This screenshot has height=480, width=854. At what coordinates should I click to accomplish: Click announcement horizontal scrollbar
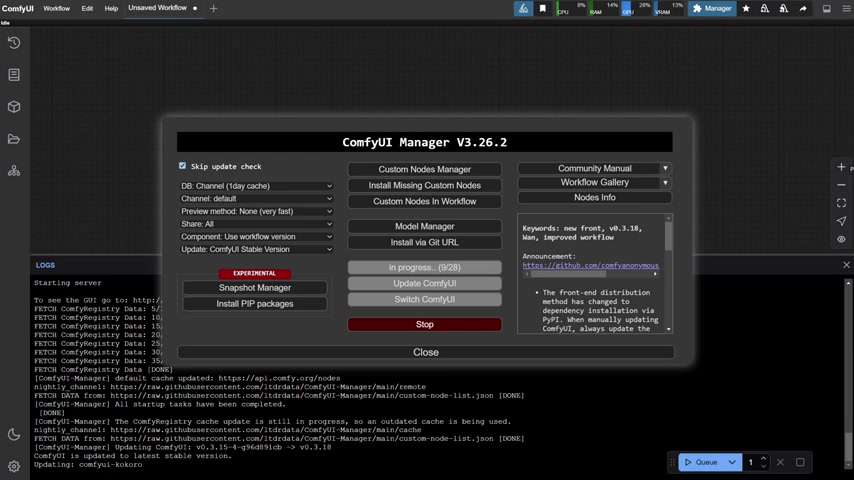[x=569, y=274]
